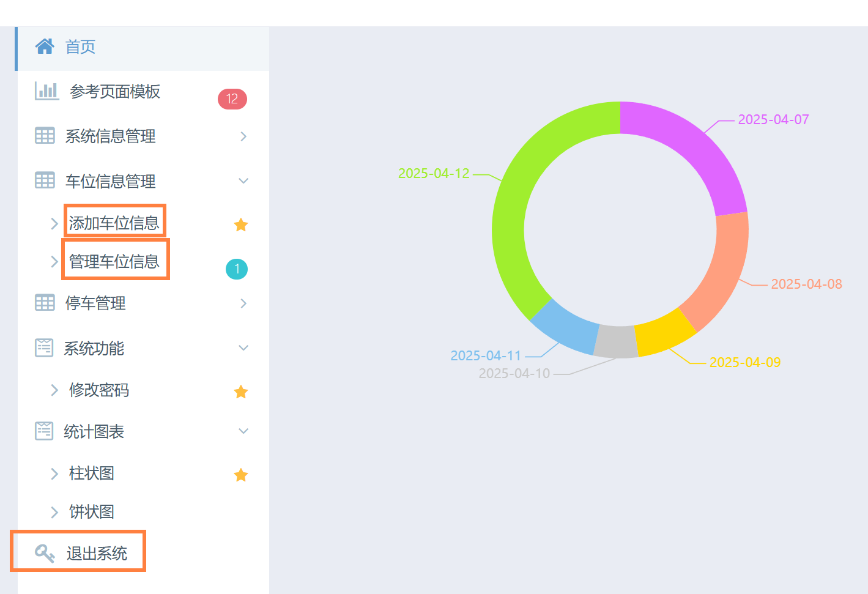This screenshot has width=868, height=594.
Task: Click yellow 2025-04-09 donut segment
Action: 662,333
